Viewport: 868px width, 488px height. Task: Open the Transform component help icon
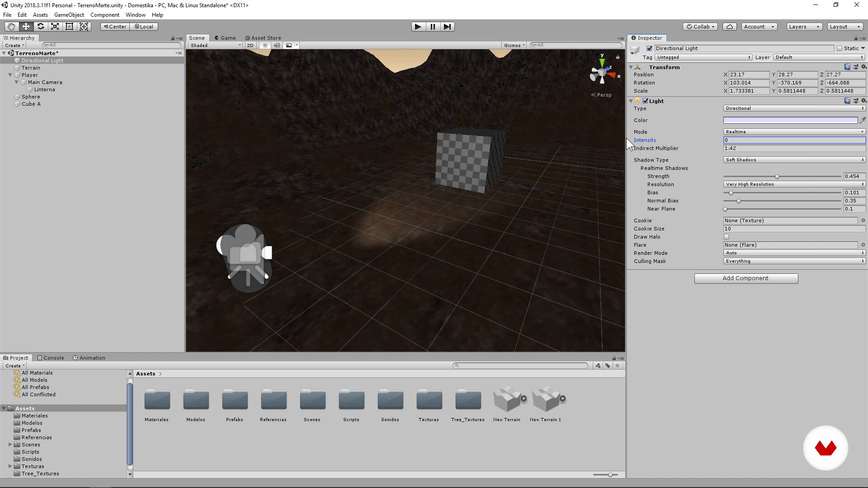847,67
